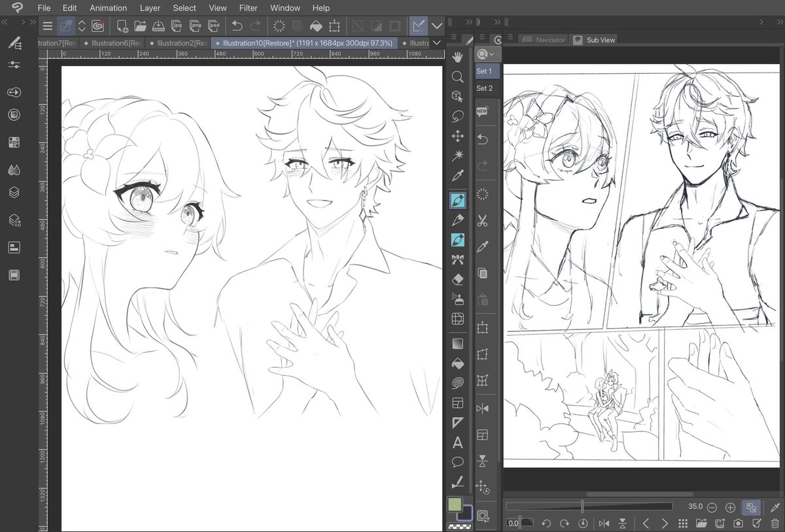Click the Save icon in command bar
The image size is (785, 532).
pyautogui.click(x=158, y=26)
